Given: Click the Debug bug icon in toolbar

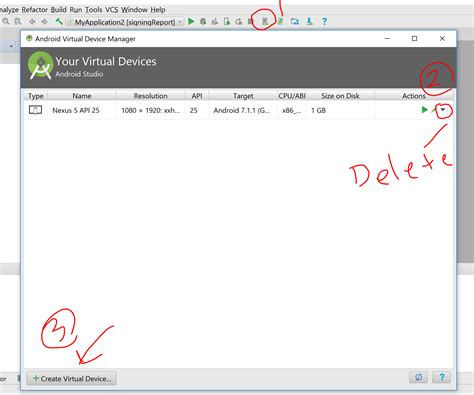Looking at the screenshot, I should 203,22.
